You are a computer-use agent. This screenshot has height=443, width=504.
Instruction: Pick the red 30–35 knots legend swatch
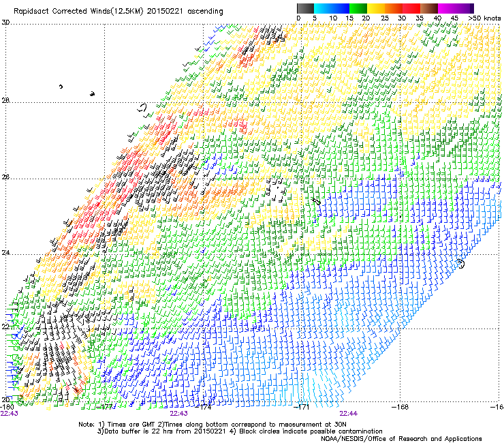(411, 8)
